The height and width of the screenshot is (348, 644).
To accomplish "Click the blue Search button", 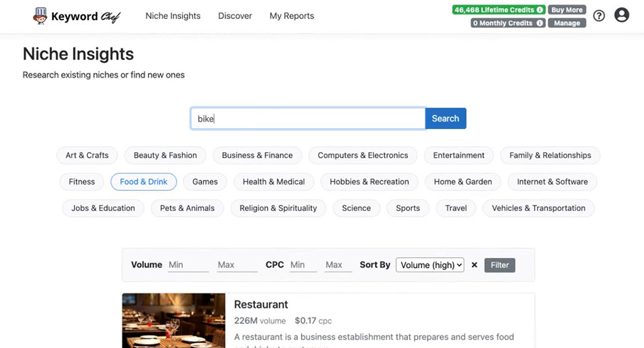I will point(445,118).
